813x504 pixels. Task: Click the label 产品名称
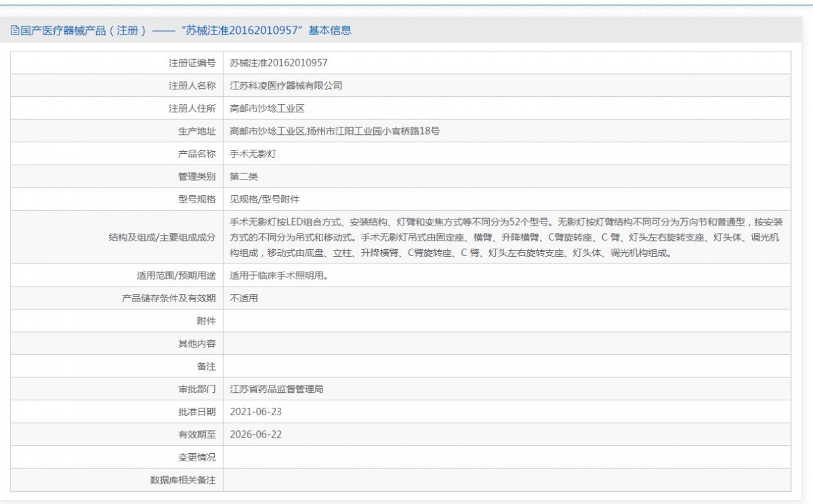pos(197,154)
